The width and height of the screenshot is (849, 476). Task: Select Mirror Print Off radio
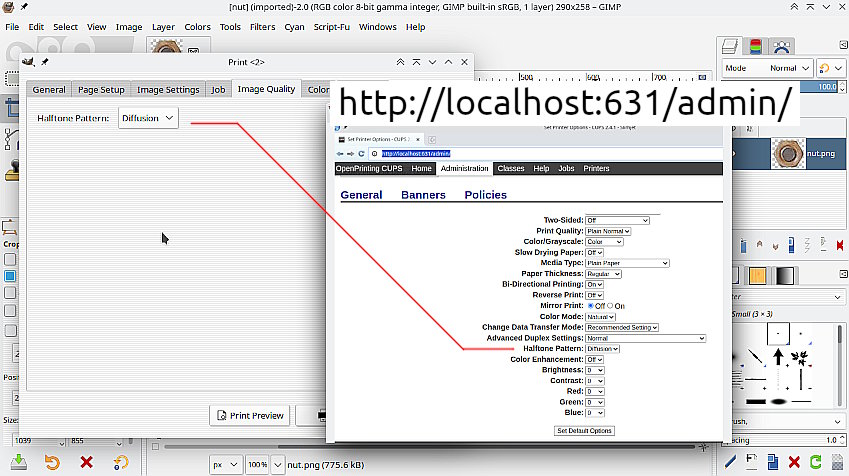click(591, 306)
